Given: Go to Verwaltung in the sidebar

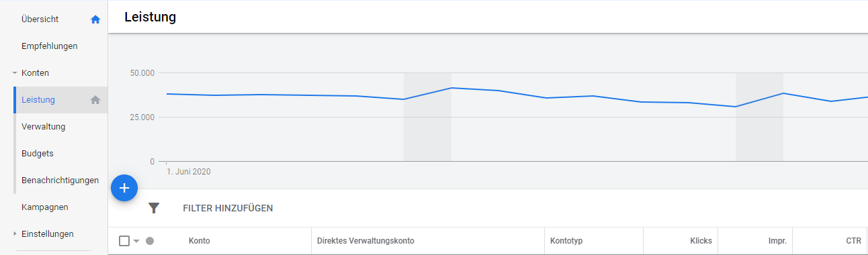Looking at the screenshot, I should [x=44, y=127].
